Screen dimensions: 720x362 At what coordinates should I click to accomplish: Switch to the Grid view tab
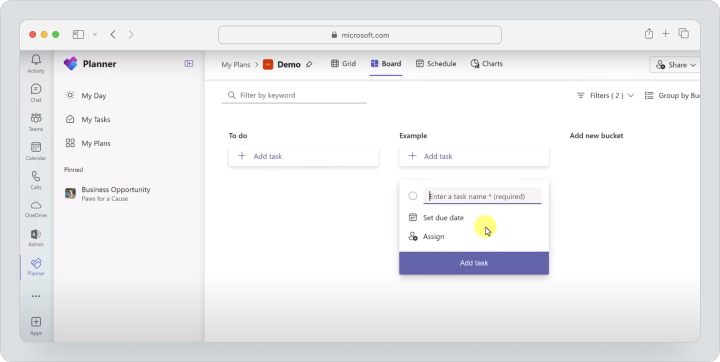(343, 64)
